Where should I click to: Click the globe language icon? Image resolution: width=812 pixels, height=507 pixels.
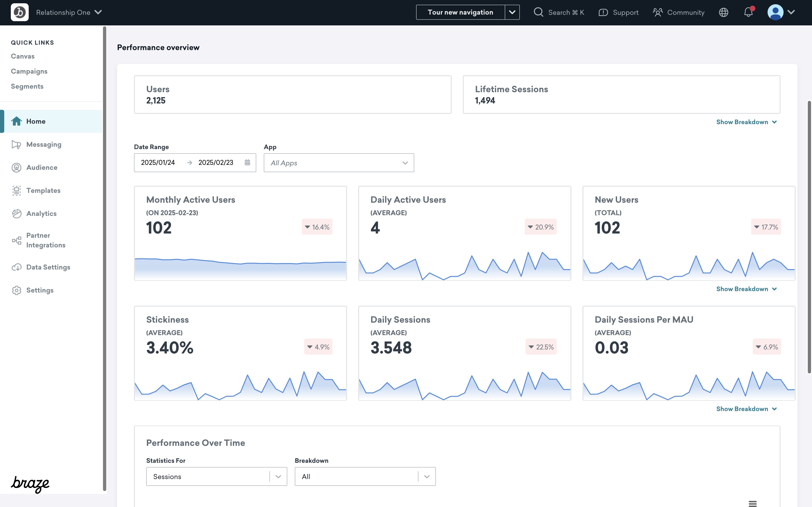click(x=724, y=12)
